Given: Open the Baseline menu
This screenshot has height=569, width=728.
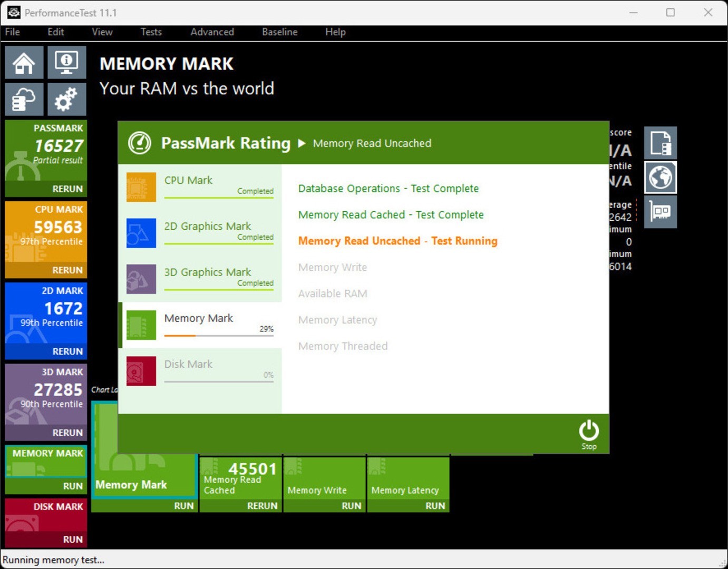Looking at the screenshot, I should (x=280, y=32).
